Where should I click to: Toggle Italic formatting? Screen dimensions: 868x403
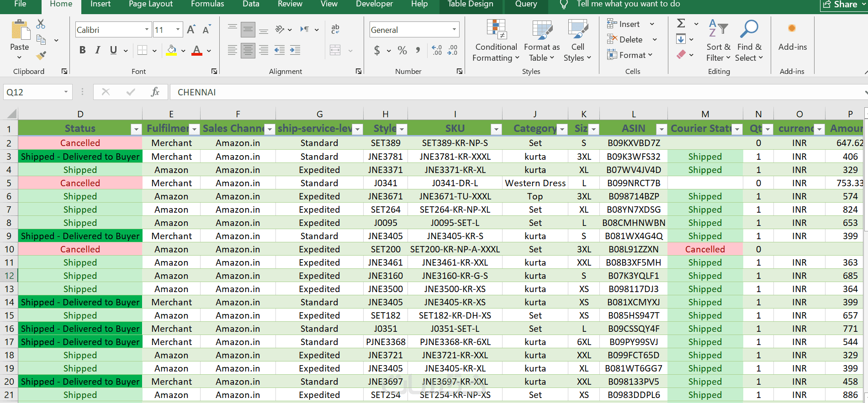click(x=98, y=50)
